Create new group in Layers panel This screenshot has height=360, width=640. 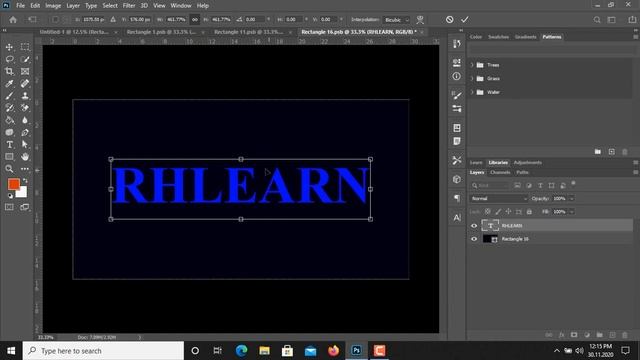point(600,335)
